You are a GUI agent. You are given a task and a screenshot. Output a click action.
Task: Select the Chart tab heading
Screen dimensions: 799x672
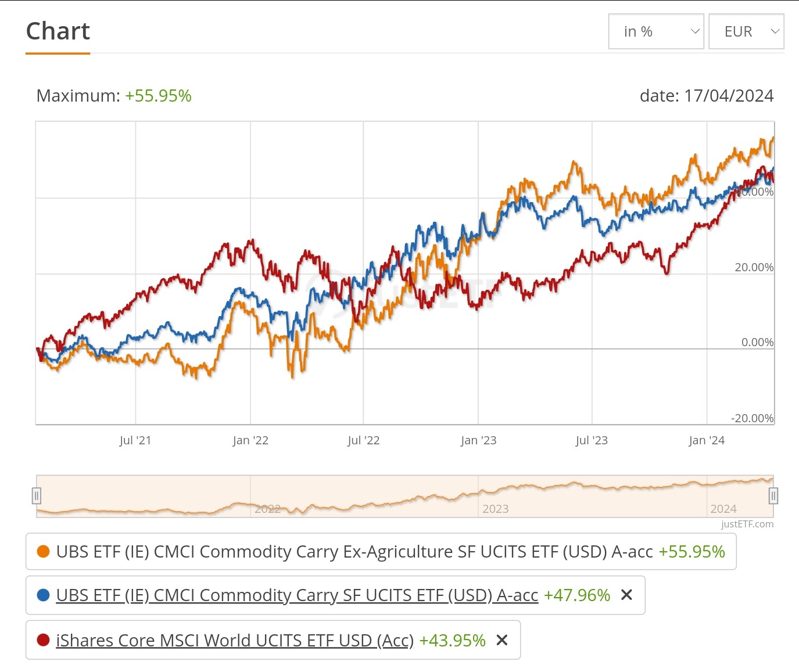coord(58,31)
